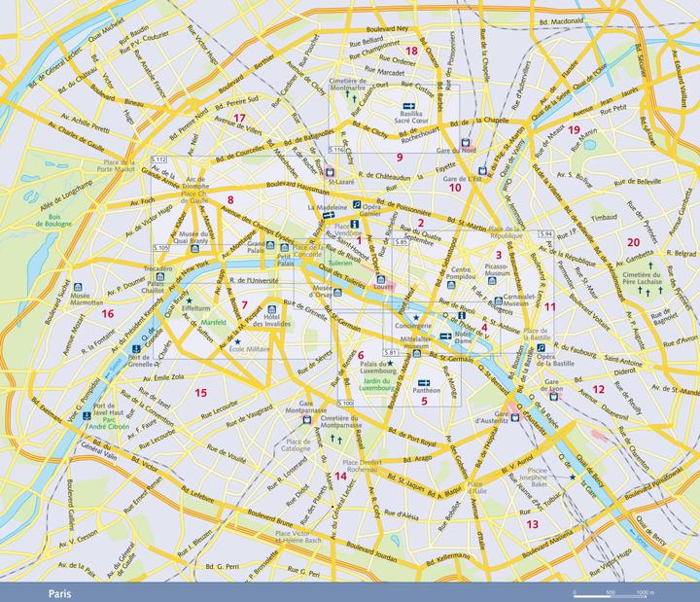Click the La Madeleine church icon
Viewport: 700px width, 602px height.
coord(329,215)
